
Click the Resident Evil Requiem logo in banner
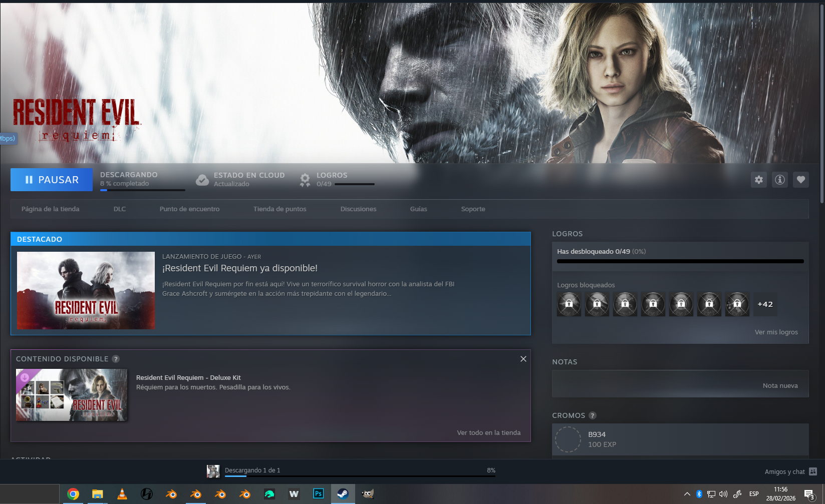point(76,120)
